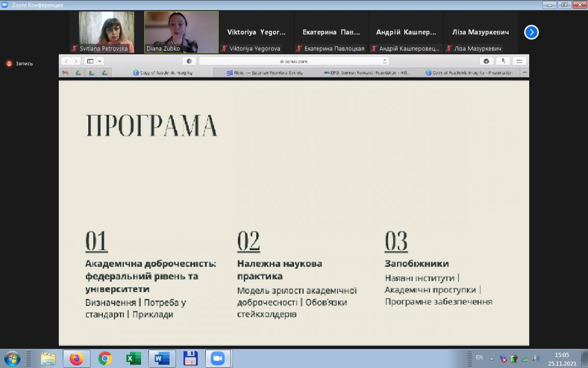Click heading 'Належна наукова практика'
Image resolution: width=588 pixels, height=368 pixels.
click(280, 270)
